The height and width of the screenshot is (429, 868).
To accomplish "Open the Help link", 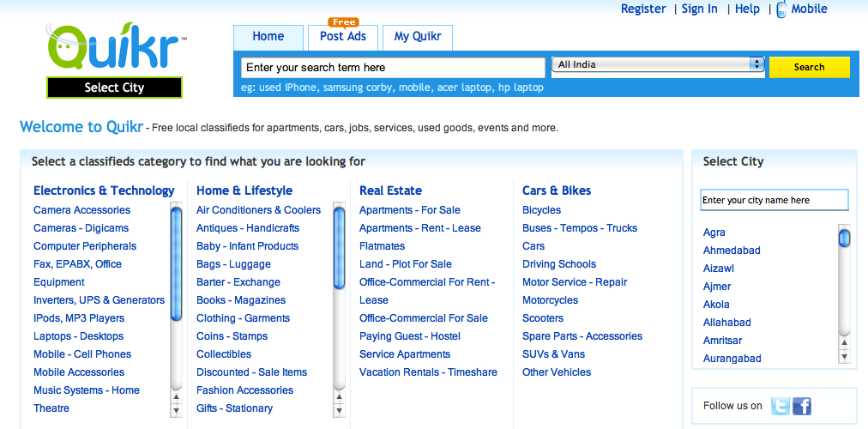I will [x=747, y=9].
